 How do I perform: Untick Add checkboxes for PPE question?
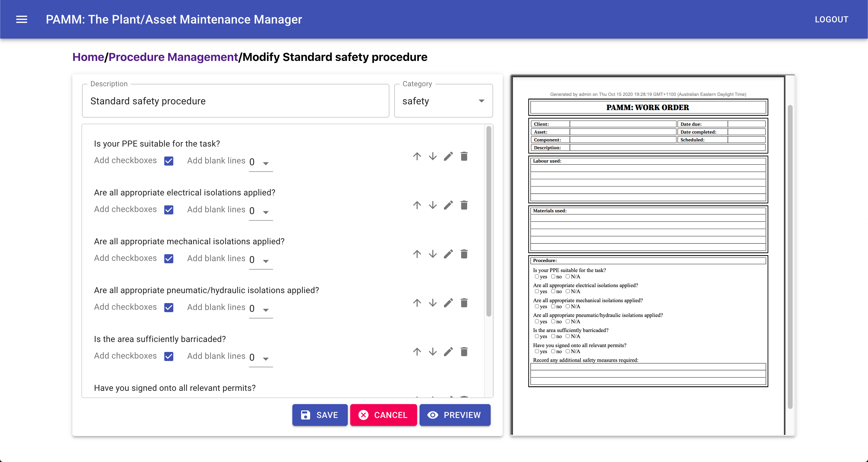tap(169, 161)
